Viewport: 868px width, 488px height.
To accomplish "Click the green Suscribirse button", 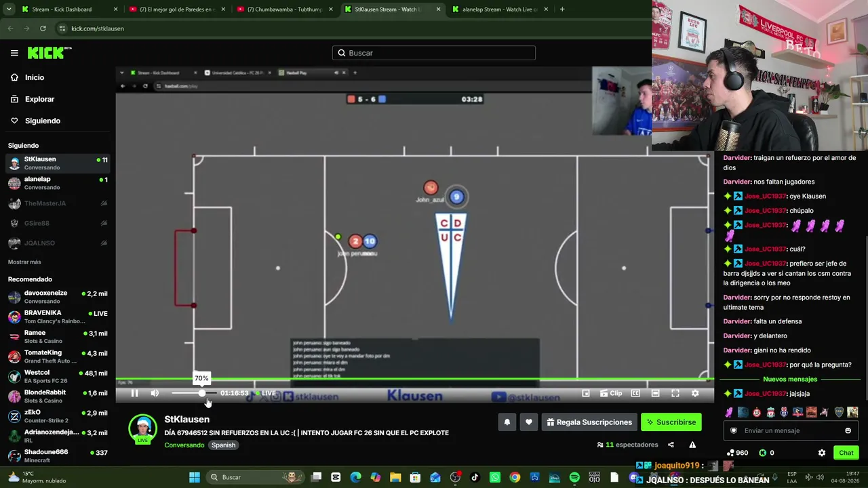I will 671,422.
